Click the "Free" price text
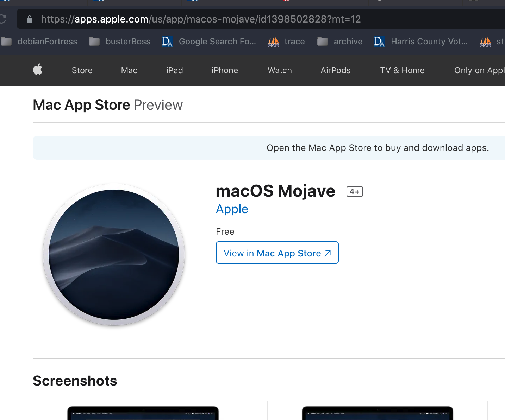The image size is (505, 420). point(225,231)
